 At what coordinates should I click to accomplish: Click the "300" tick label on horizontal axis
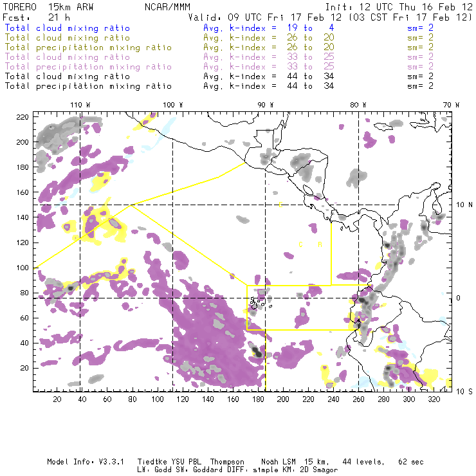tap(408, 399)
